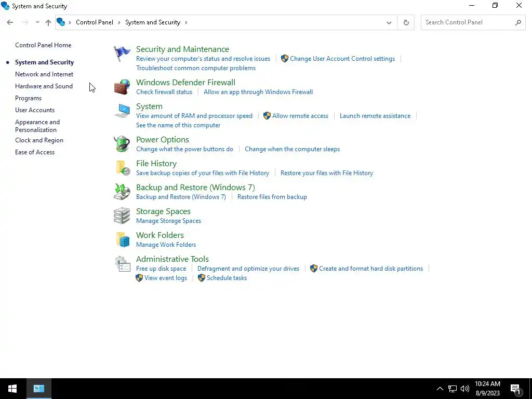Click Defragment and optimize your drives
The width and height of the screenshot is (532, 399).
pyautogui.click(x=248, y=269)
